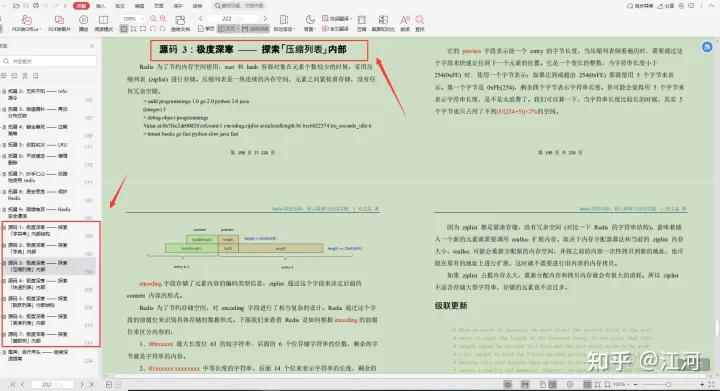The height and width of the screenshot is (391, 720).
Task: Open the 背景 background moon icon
Action: coord(310,23)
